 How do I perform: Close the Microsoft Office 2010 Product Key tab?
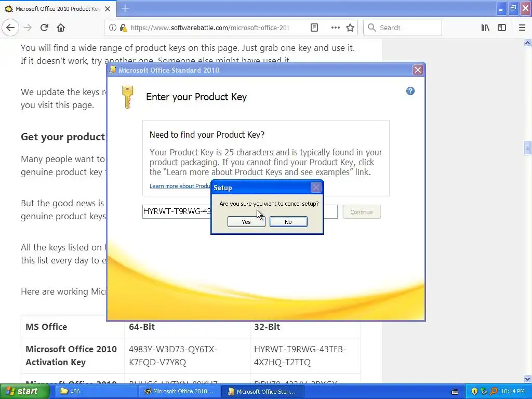[108, 9]
